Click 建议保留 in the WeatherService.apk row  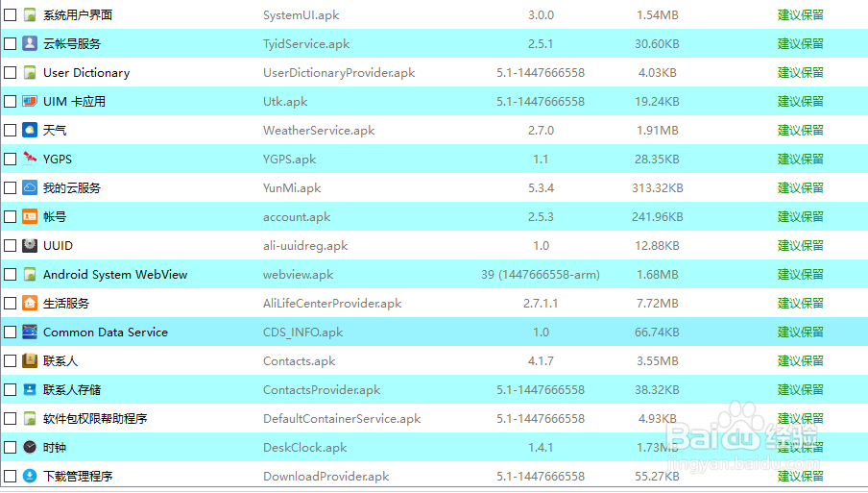point(801,130)
